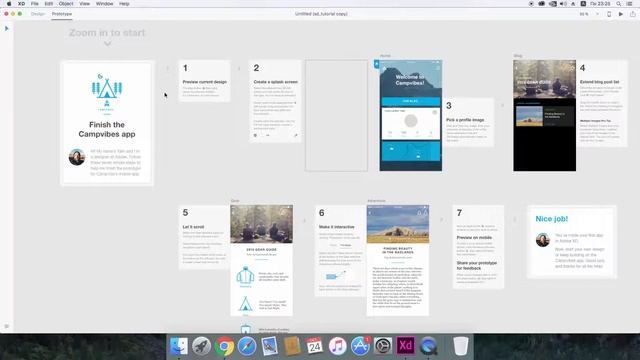640x360 pixels.
Task: Select the Finish the Campvibes app intro card
Action: (107, 123)
